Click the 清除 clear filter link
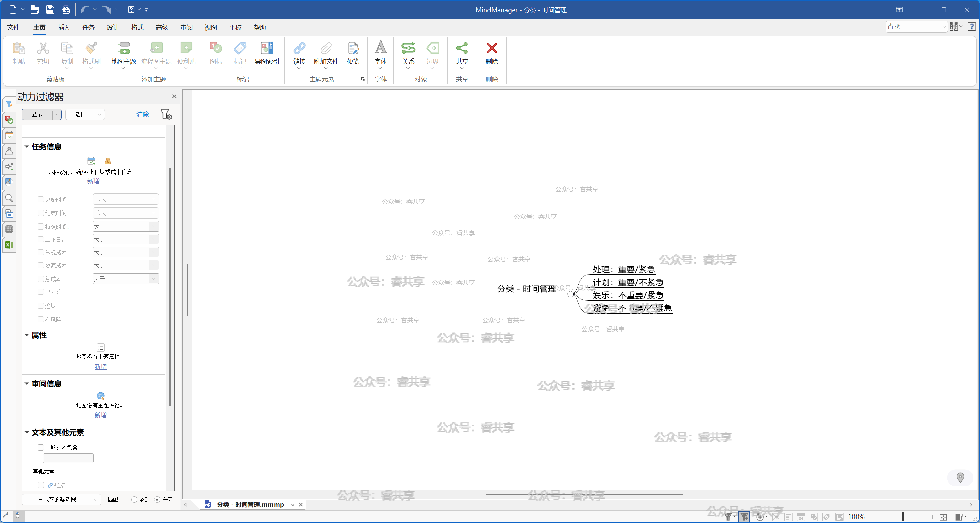The width and height of the screenshot is (980, 523). tap(142, 115)
